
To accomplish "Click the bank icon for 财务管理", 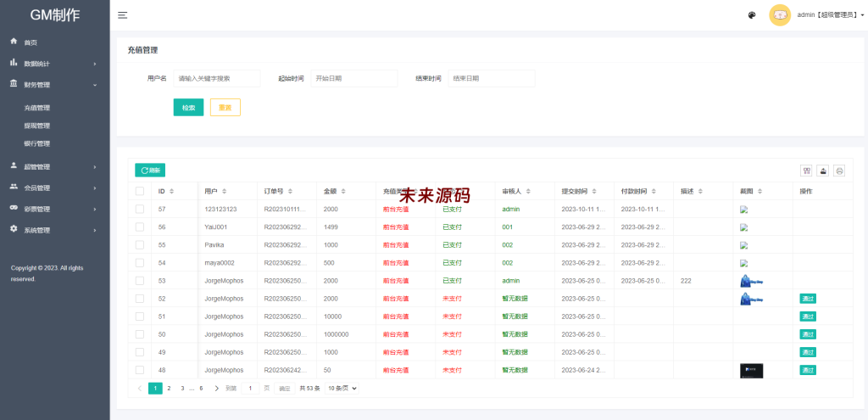I will click(14, 84).
